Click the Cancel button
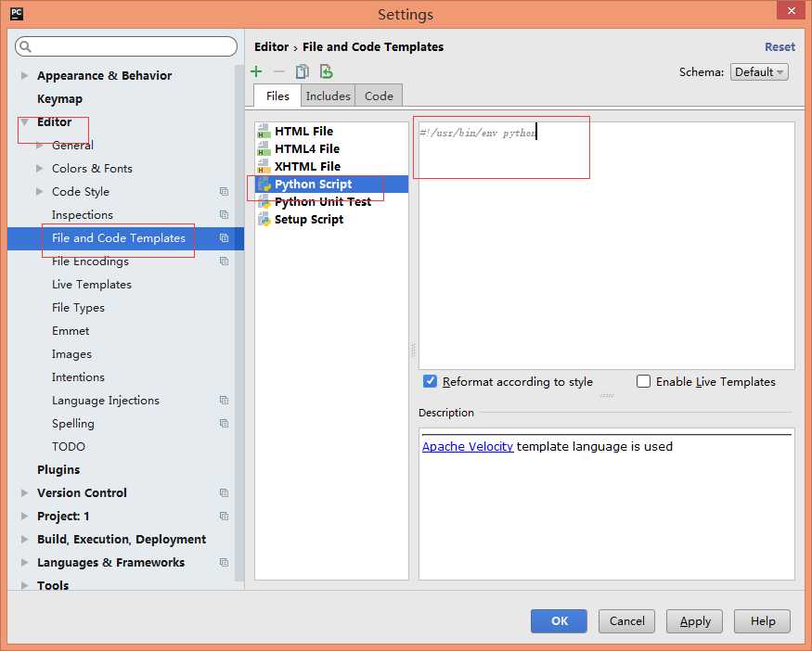Viewport: 812px width, 651px height. [x=626, y=621]
